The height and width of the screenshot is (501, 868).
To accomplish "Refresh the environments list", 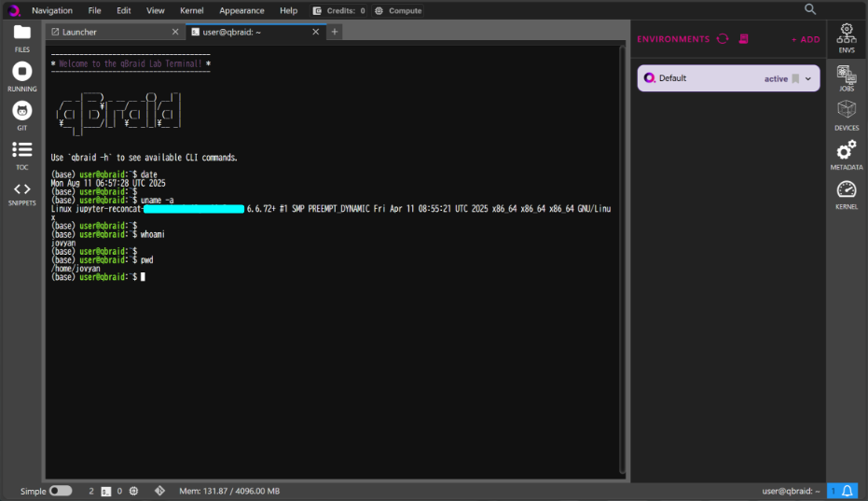I will coord(723,39).
